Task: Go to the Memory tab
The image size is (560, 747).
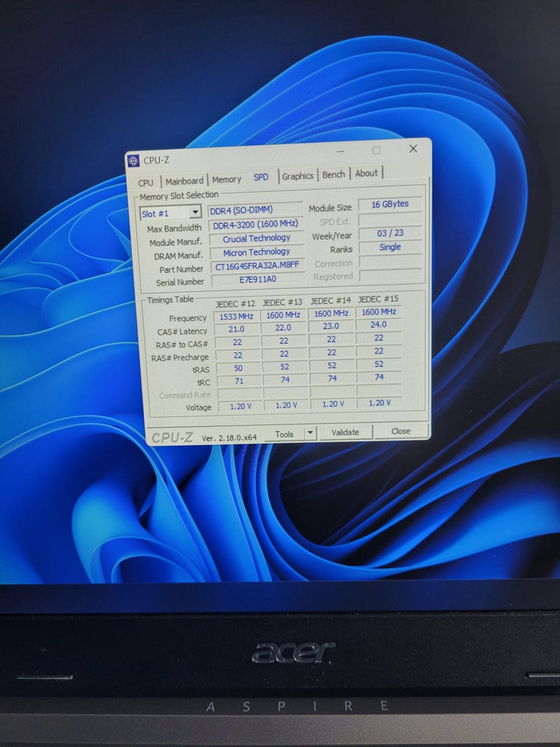Action: pos(226,180)
